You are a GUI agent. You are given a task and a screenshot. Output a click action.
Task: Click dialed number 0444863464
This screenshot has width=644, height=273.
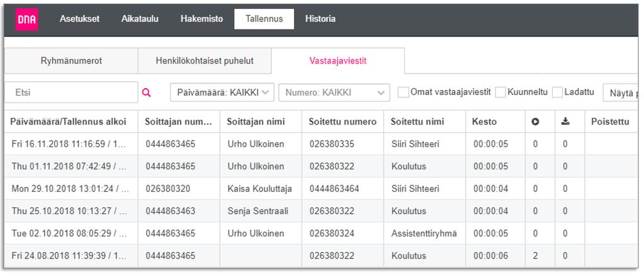334,189
